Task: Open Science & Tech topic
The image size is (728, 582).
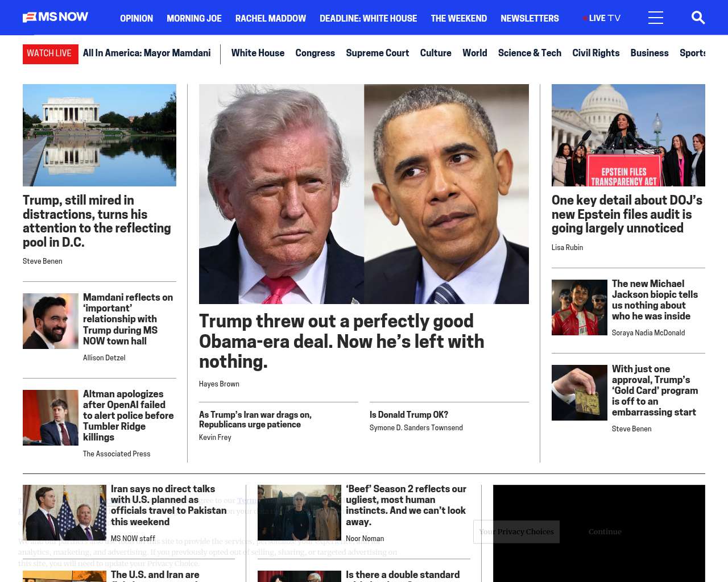Action: [x=530, y=53]
